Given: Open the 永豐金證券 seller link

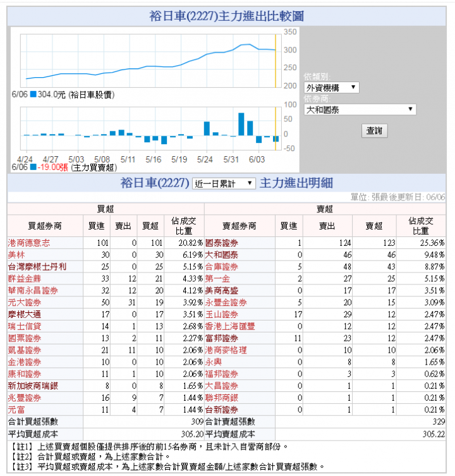Looking at the screenshot, I should tap(226, 302).
